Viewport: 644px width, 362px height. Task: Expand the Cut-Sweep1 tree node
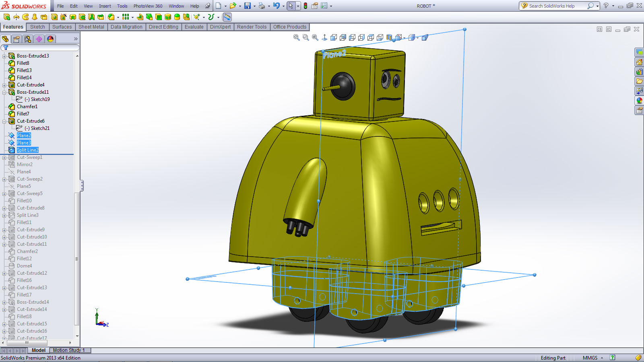4,157
